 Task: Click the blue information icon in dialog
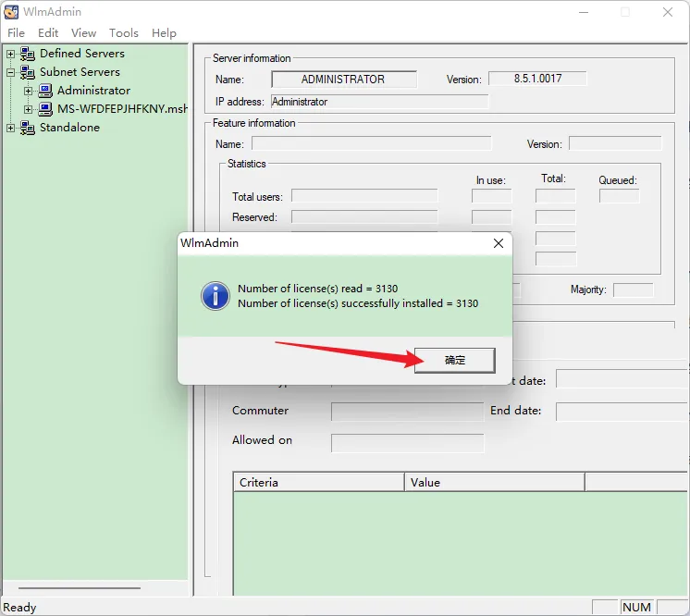click(216, 296)
